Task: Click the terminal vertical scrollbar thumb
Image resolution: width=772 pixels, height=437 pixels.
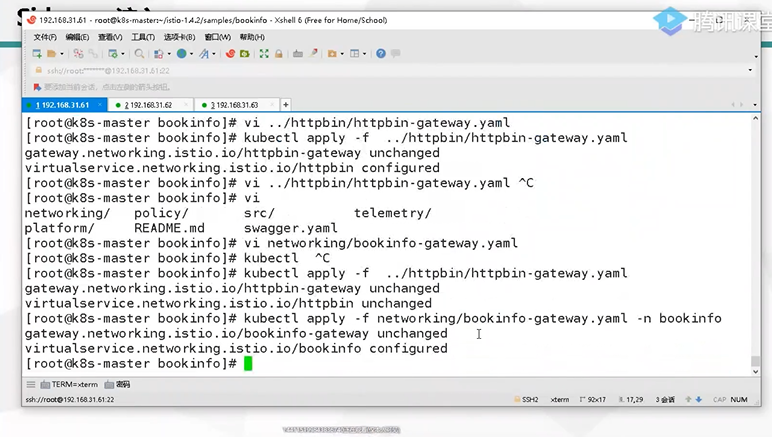Action: coord(755,361)
